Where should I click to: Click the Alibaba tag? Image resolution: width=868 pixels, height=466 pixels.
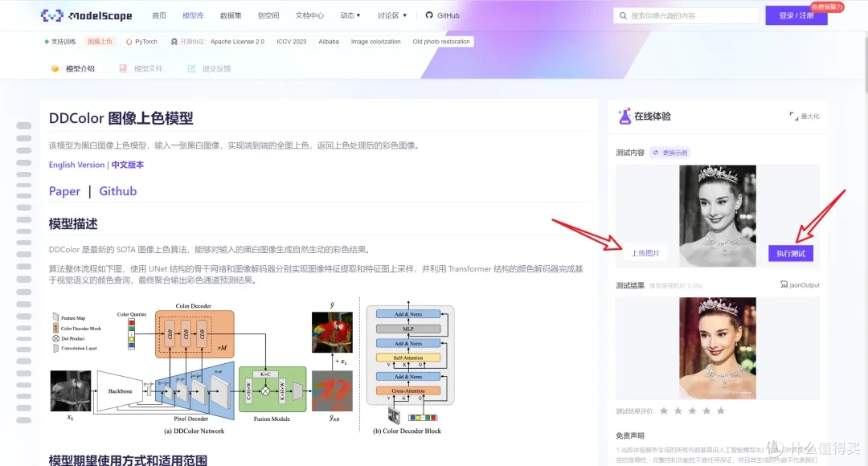tap(329, 42)
